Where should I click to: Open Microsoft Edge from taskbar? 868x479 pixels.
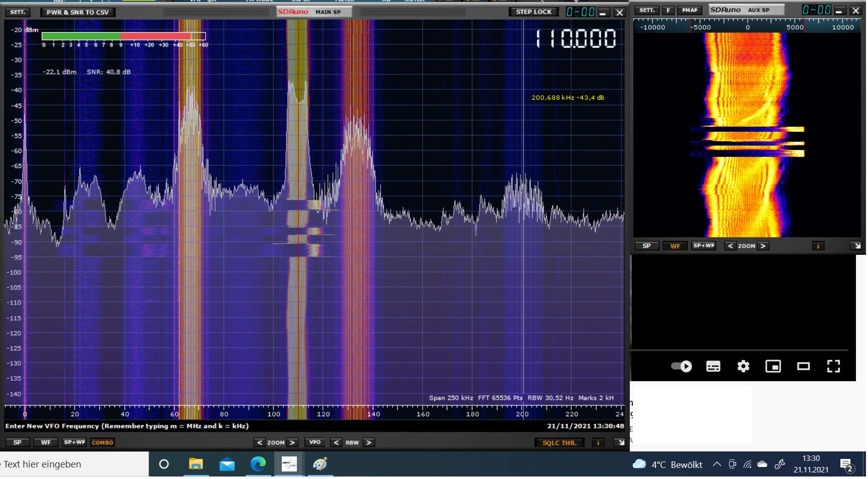[x=258, y=464]
